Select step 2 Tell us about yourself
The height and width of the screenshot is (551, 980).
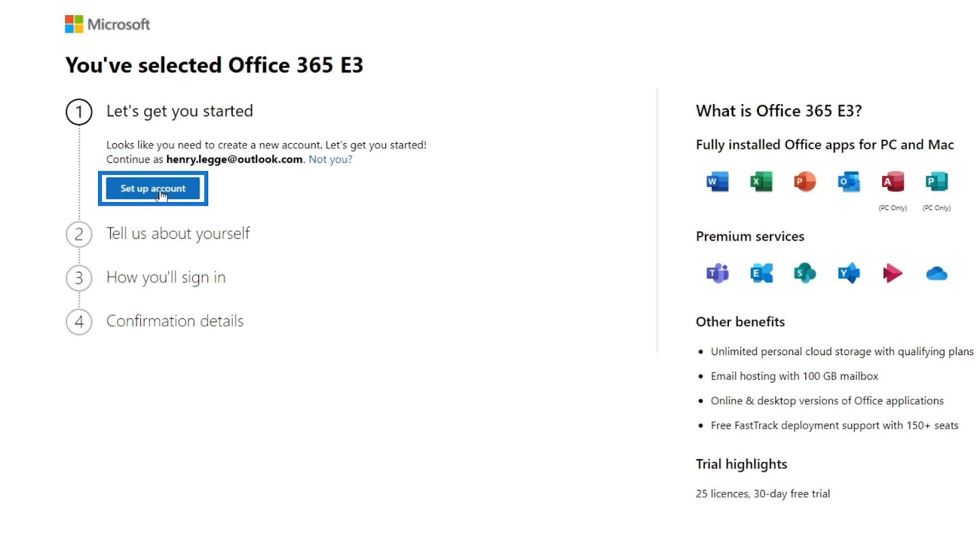pos(158,234)
